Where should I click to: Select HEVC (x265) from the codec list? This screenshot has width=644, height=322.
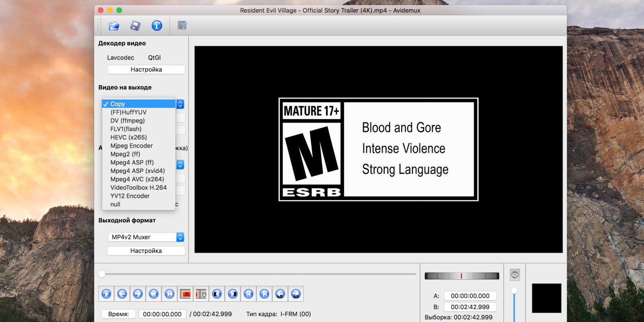coord(128,137)
